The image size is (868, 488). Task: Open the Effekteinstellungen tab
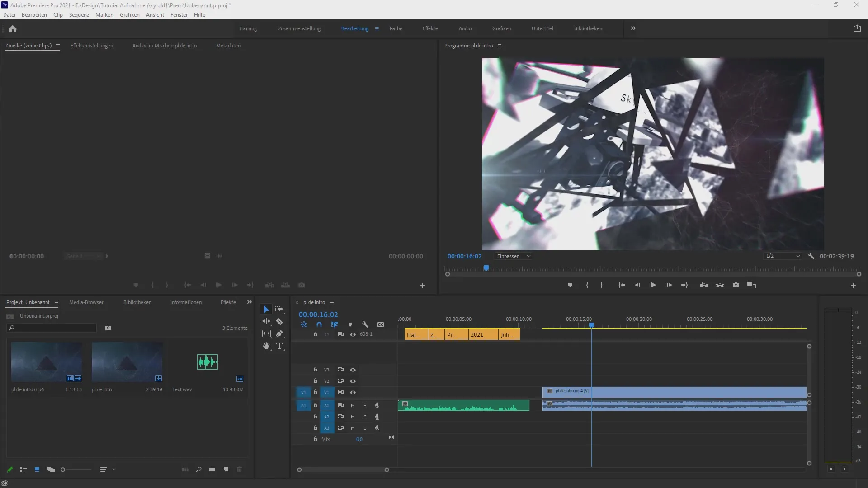click(92, 46)
